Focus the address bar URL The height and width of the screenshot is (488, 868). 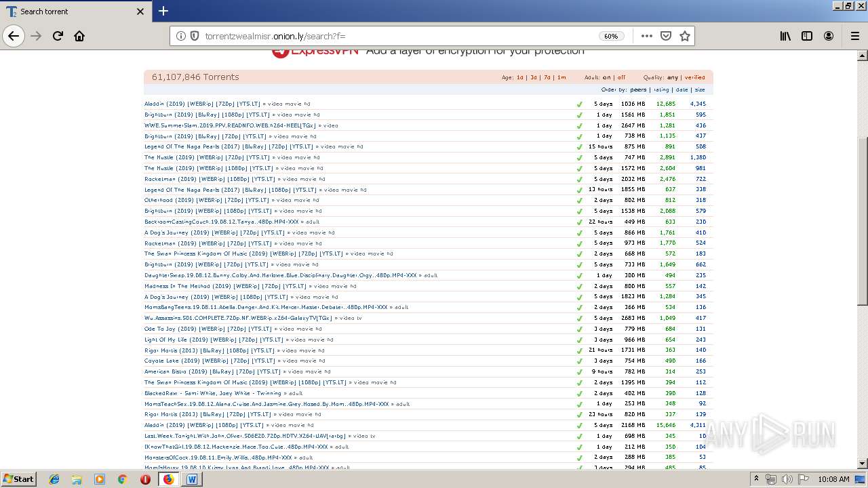[400, 36]
